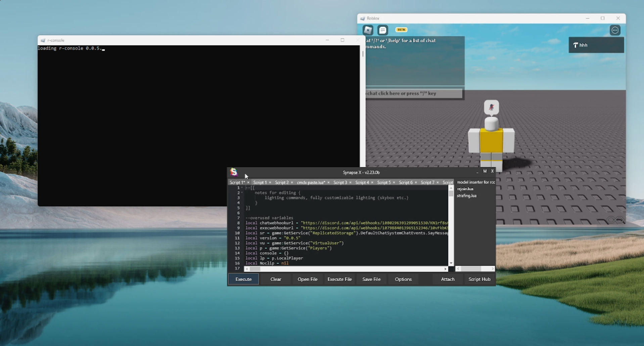Image resolution: width=644 pixels, height=346 pixels.
Task: Open the Roblox logo menu in the game window
Action: [368, 30]
